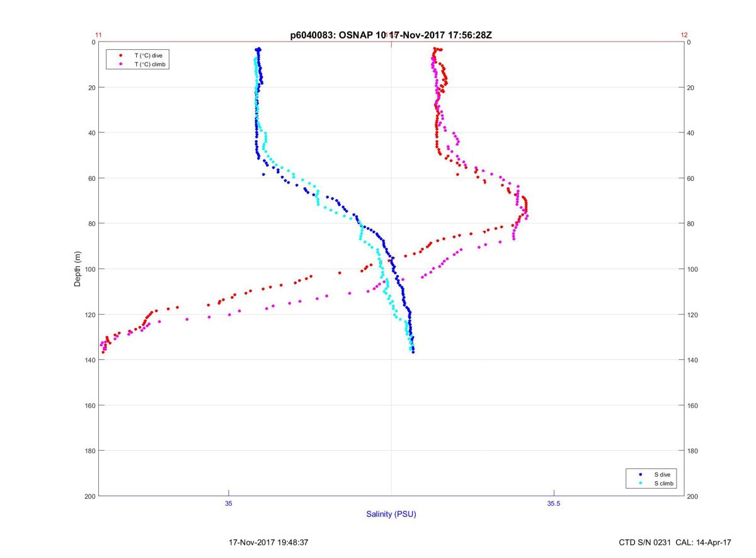Click '180' on the right depth axis
Image resolution: width=756 pixels, height=558 pixels.
click(692, 451)
